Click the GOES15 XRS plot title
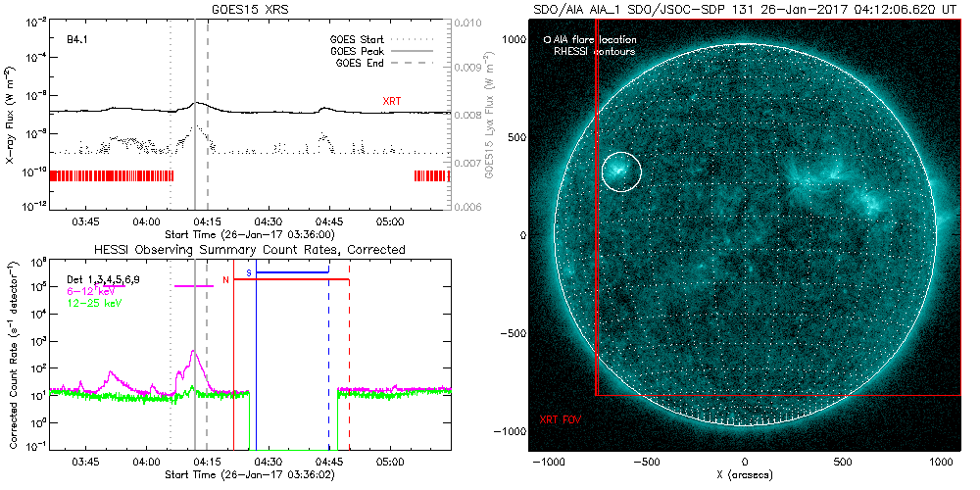 click(250, 7)
